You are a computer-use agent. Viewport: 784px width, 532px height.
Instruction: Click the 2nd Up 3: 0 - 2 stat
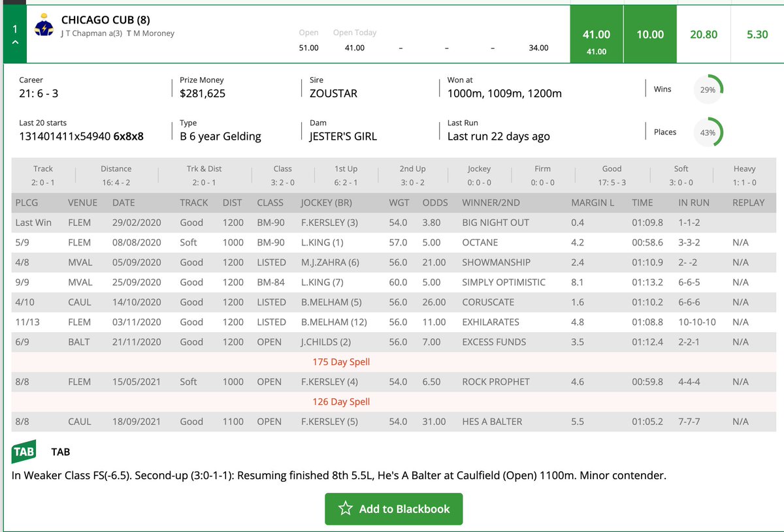(412, 176)
